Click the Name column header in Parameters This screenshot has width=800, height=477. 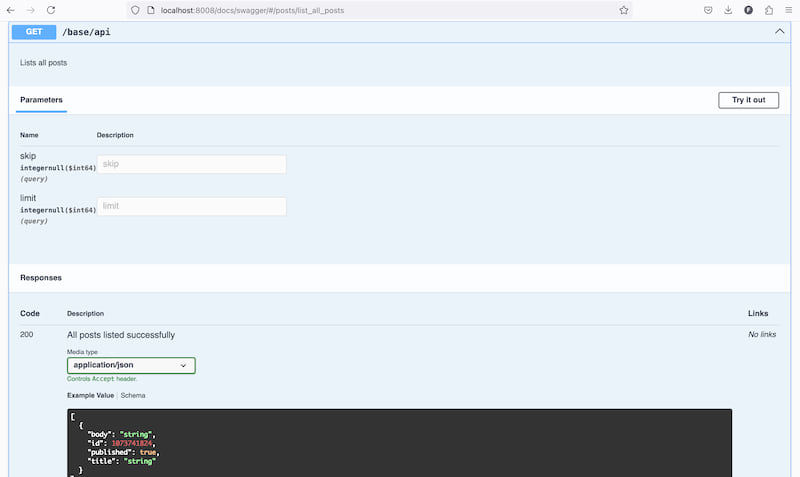tap(29, 135)
